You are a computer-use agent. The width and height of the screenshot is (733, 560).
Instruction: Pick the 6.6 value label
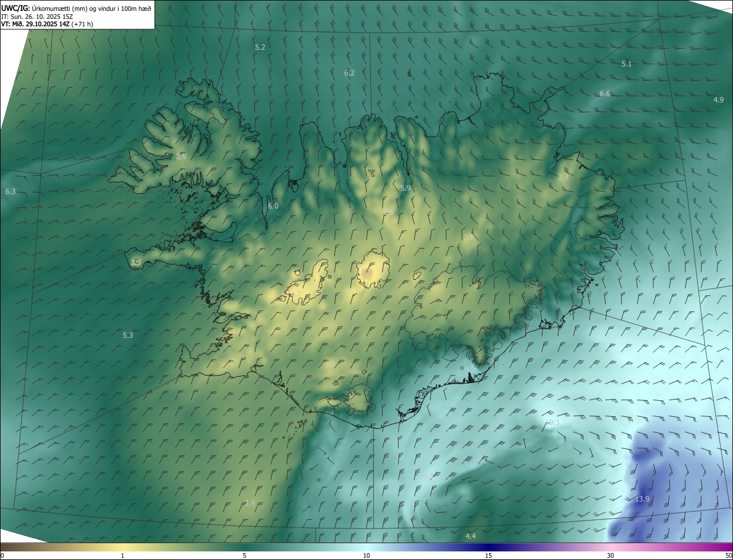point(605,93)
